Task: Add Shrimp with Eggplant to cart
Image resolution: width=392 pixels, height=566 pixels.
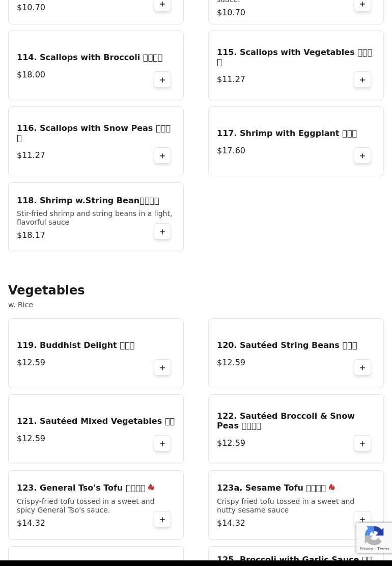Action: pos(362,156)
